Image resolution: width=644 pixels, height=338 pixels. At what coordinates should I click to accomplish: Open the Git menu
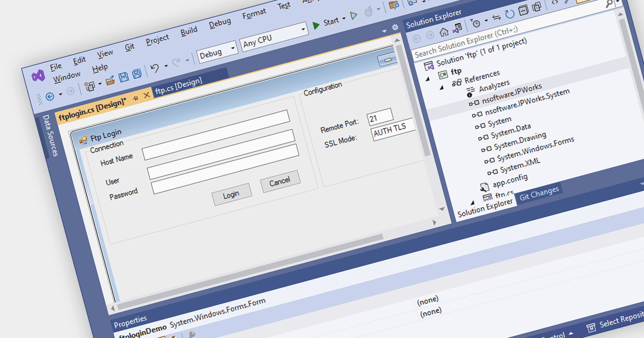pos(130,47)
